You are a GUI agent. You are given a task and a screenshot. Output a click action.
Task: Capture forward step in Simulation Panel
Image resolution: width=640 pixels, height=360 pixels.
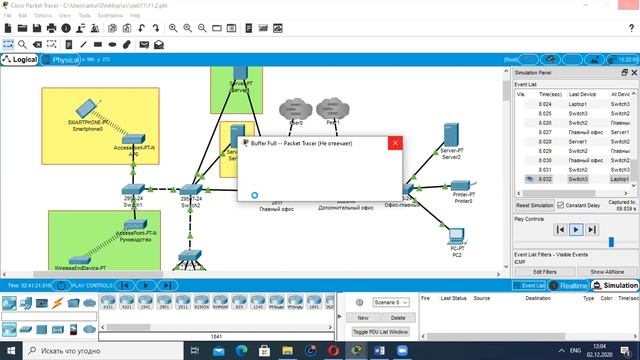click(592, 230)
